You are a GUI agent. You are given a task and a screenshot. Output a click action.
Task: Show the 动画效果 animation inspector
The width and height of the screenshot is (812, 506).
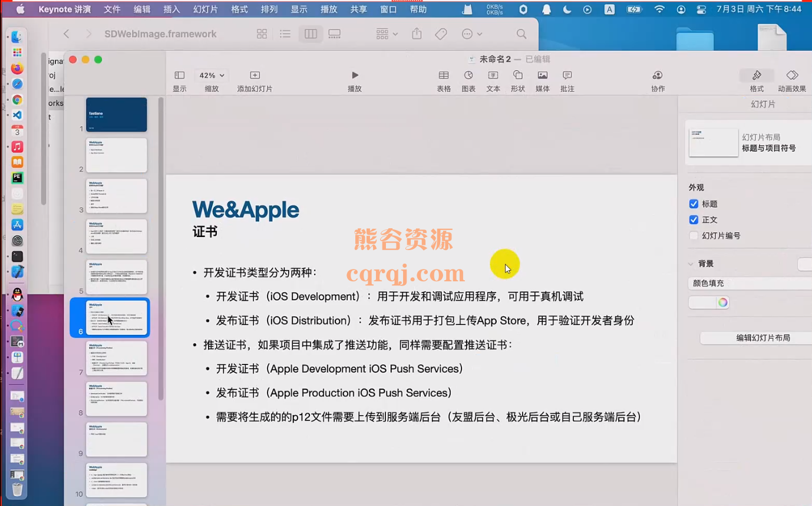[792, 81]
